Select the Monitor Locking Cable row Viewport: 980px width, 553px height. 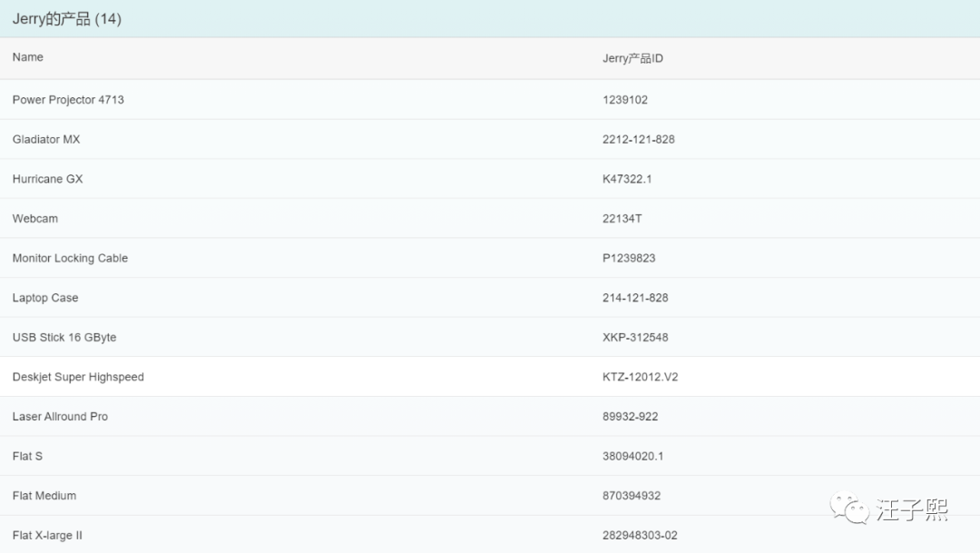490,258
